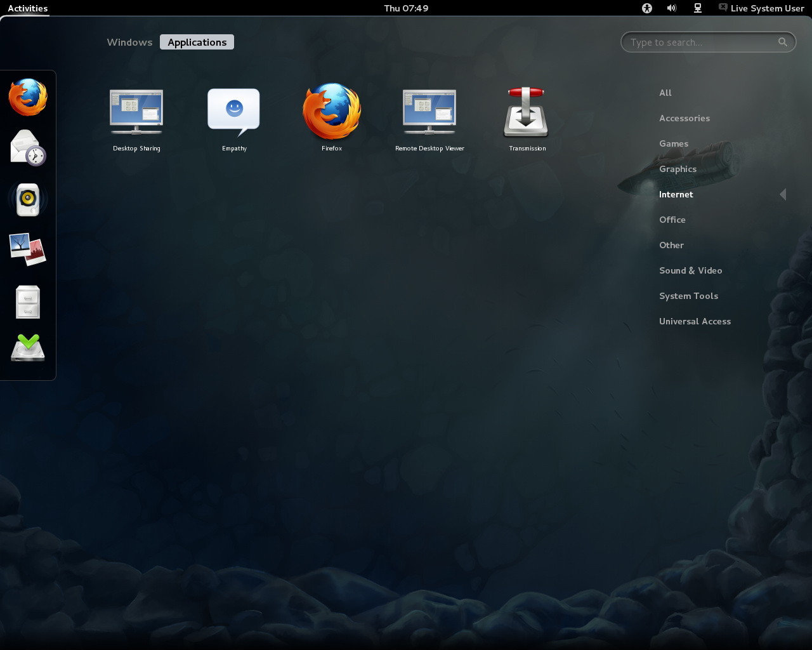Click the clock showing Thu 07:49
812x650 pixels.
click(x=406, y=8)
